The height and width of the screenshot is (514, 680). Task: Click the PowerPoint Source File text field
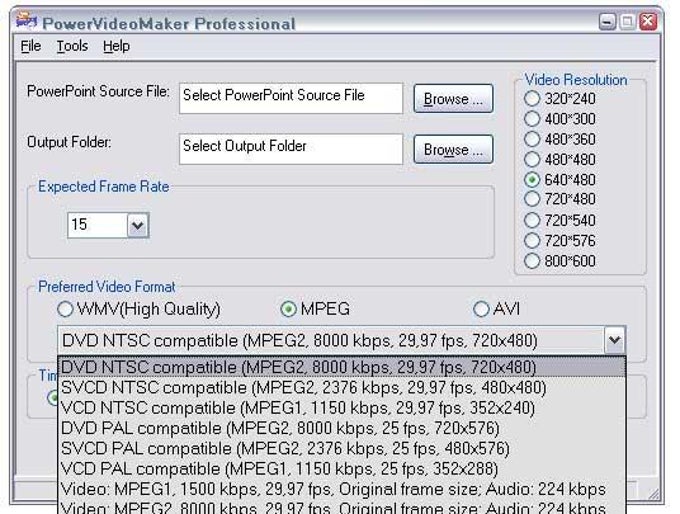pyautogui.click(x=291, y=98)
